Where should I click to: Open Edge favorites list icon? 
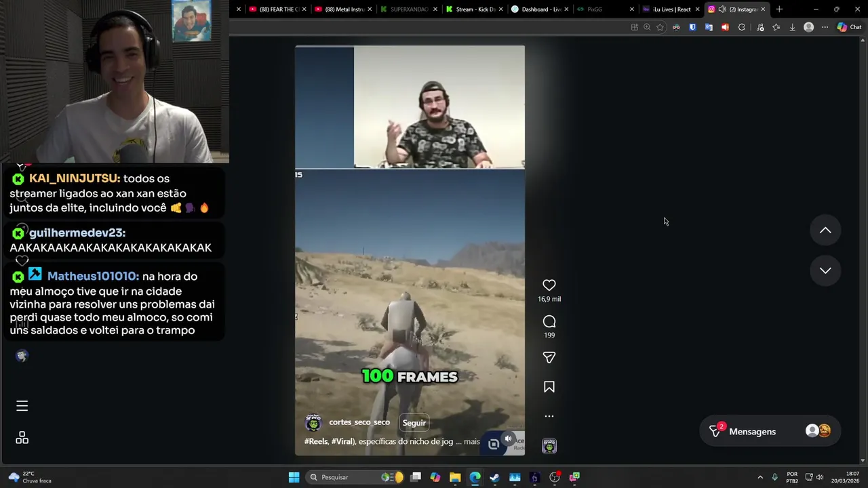click(776, 27)
